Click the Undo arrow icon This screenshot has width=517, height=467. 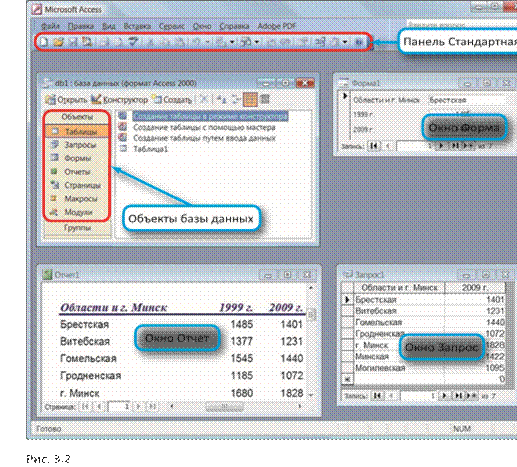(197, 42)
